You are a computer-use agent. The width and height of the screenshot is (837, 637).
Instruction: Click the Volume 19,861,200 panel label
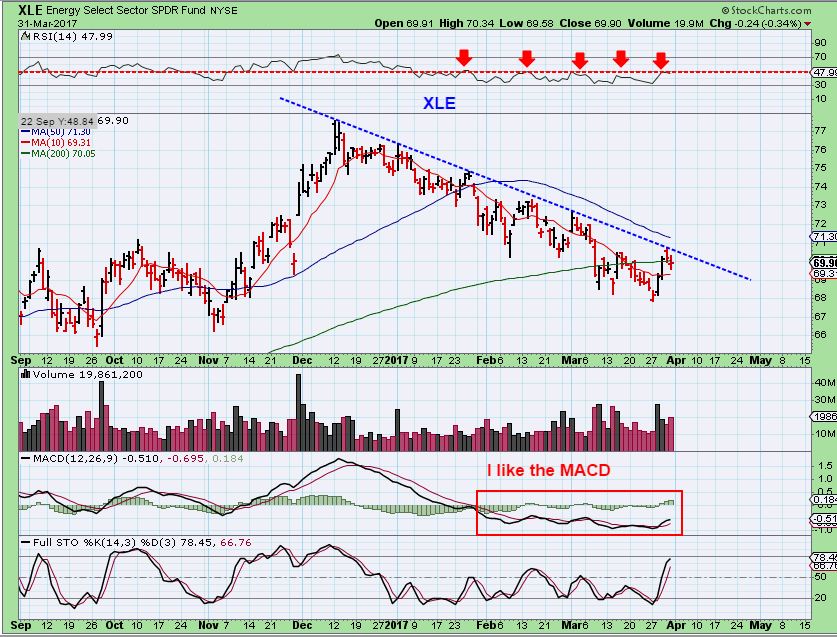[88, 374]
